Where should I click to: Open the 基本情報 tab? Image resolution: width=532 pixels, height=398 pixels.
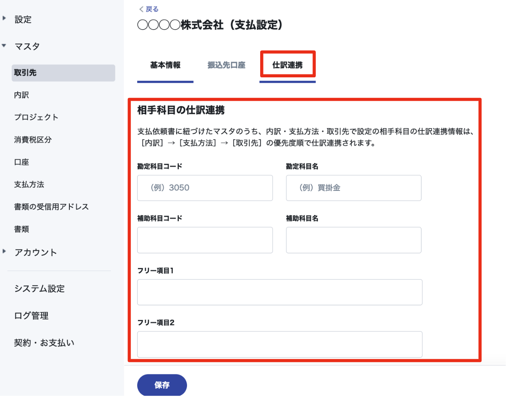165,65
